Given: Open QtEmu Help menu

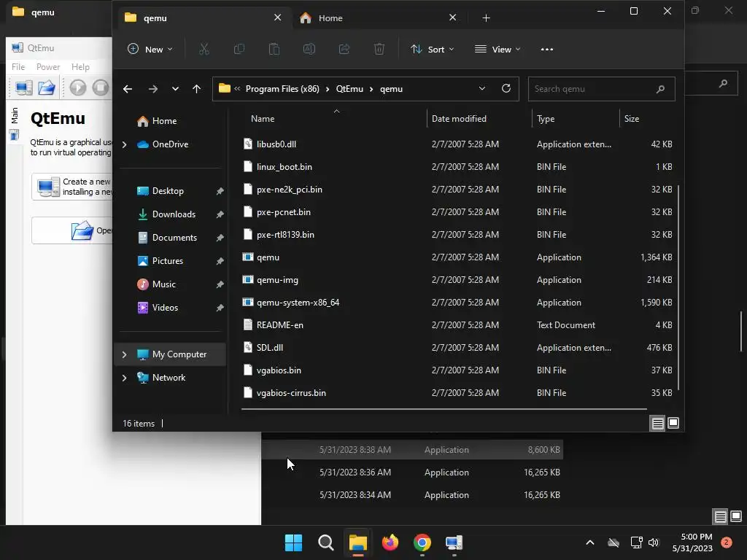Looking at the screenshot, I should point(80,67).
